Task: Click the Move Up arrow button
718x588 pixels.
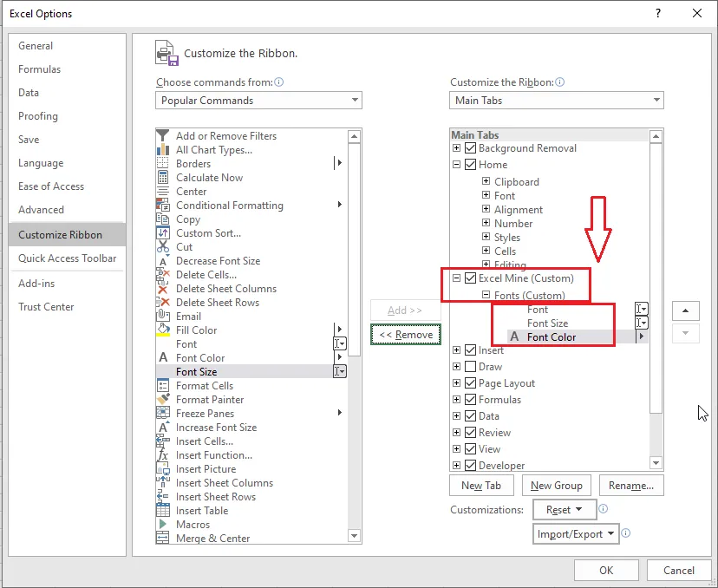Action: (686, 310)
